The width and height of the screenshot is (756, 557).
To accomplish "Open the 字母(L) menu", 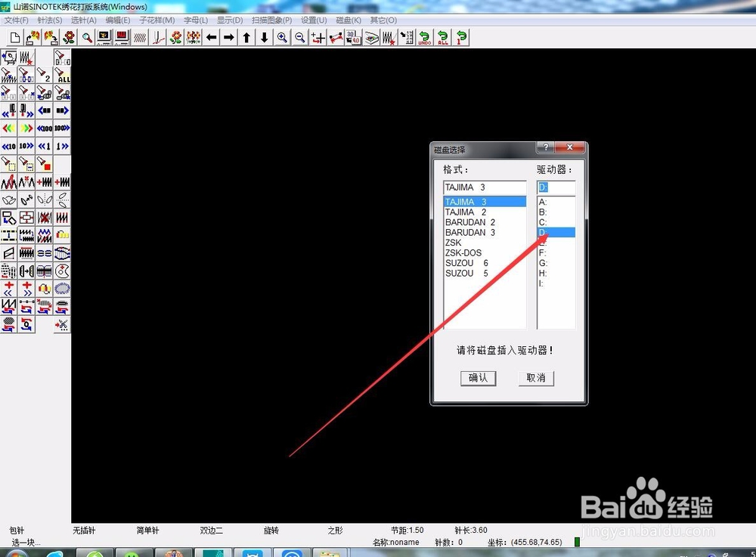I will [196, 20].
